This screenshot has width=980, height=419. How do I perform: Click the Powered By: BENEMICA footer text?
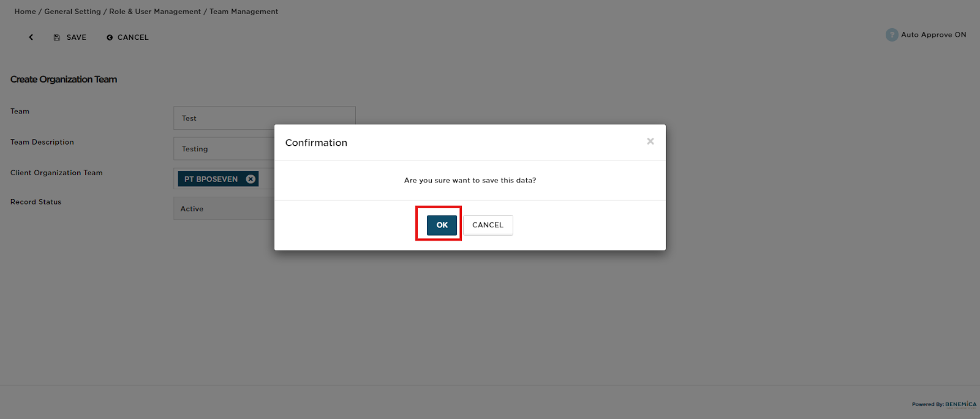click(944, 404)
